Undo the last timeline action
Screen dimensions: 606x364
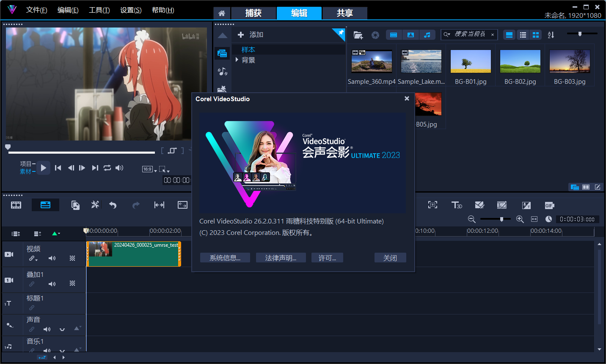(x=113, y=205)
